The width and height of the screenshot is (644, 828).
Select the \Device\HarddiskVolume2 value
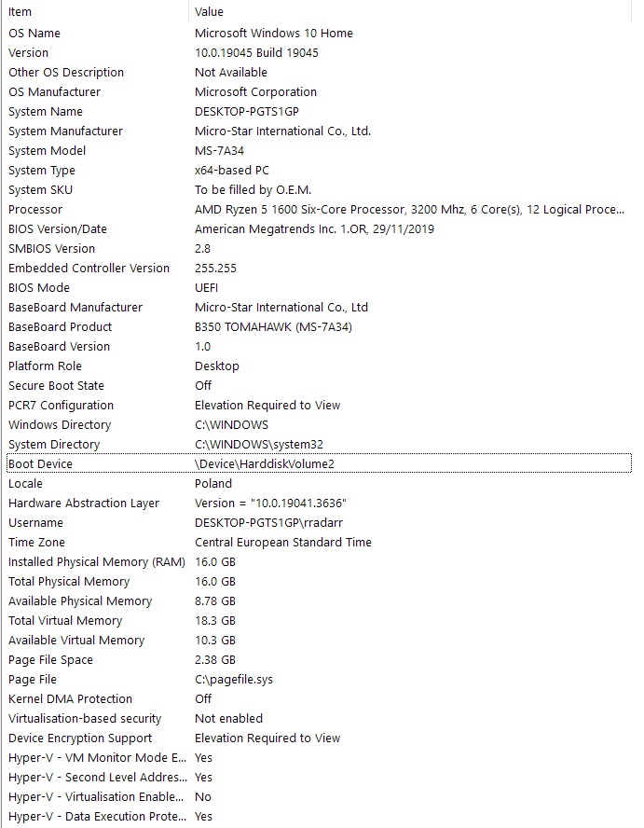coord(265,463)
